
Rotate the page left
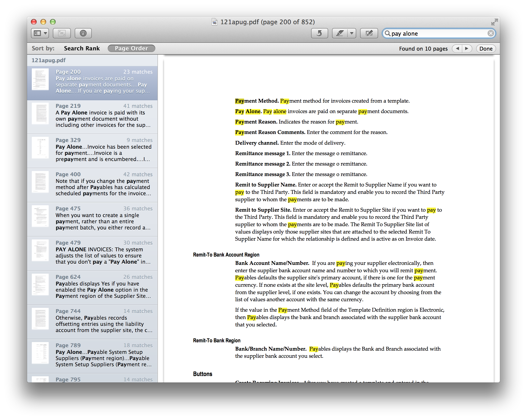(319, 33)
